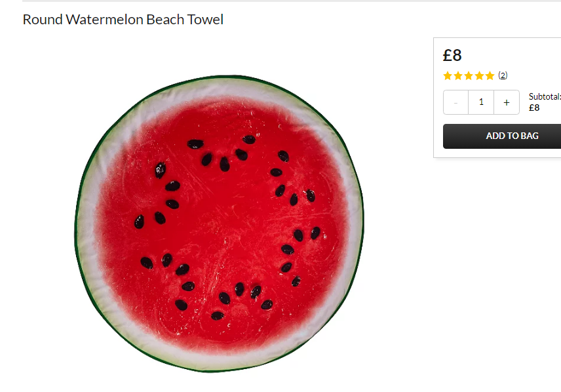Add the towel to bag
Image resolution: width=561 pixels, height=392 pixels.
pyautogui.click(x=502, y=136)
